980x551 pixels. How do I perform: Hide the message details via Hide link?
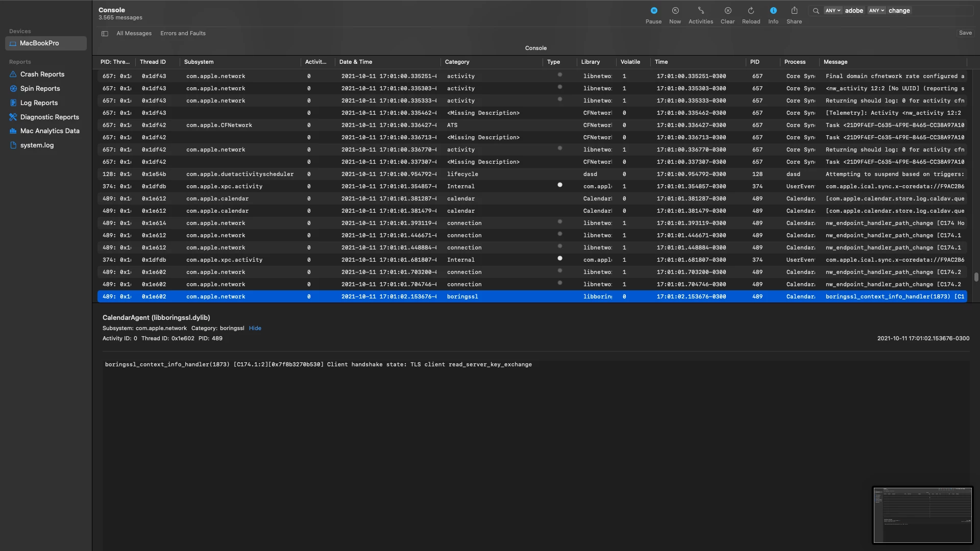point(255,329)
